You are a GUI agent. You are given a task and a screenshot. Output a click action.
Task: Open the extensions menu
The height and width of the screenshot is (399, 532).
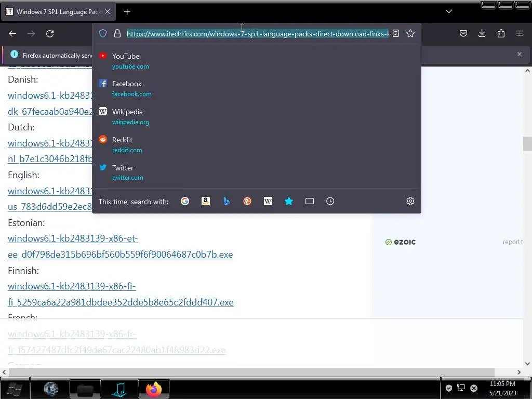(x=501, y=33)
